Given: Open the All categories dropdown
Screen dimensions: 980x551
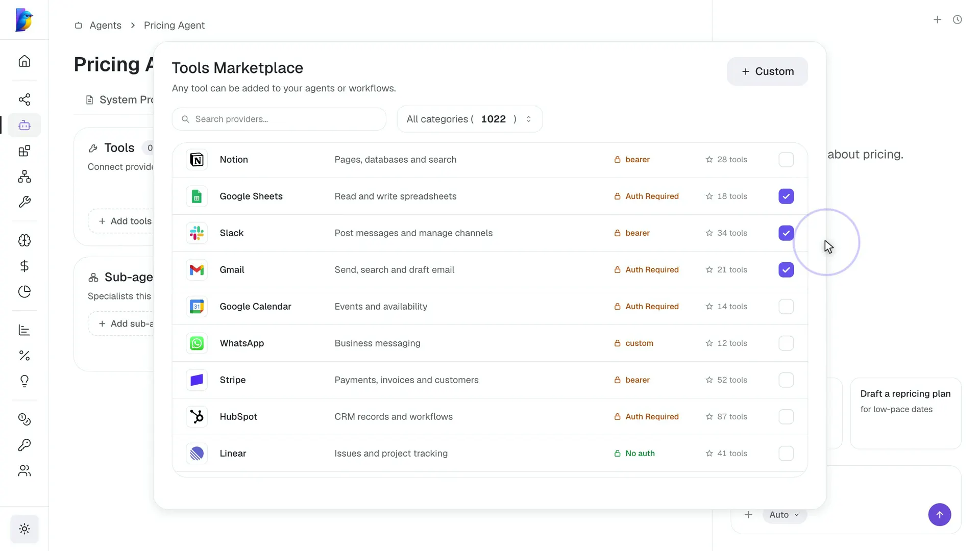Looking at the screenshot, I should [x=470, y=119].
